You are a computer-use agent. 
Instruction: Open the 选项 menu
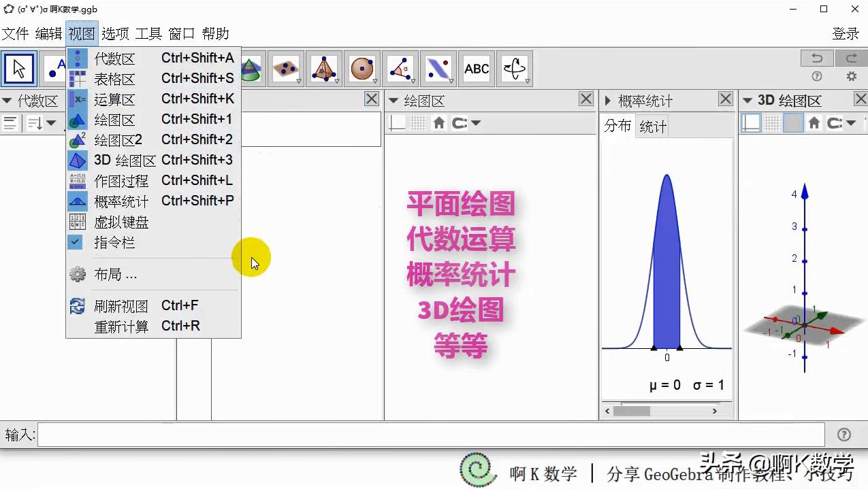point(115,33)
